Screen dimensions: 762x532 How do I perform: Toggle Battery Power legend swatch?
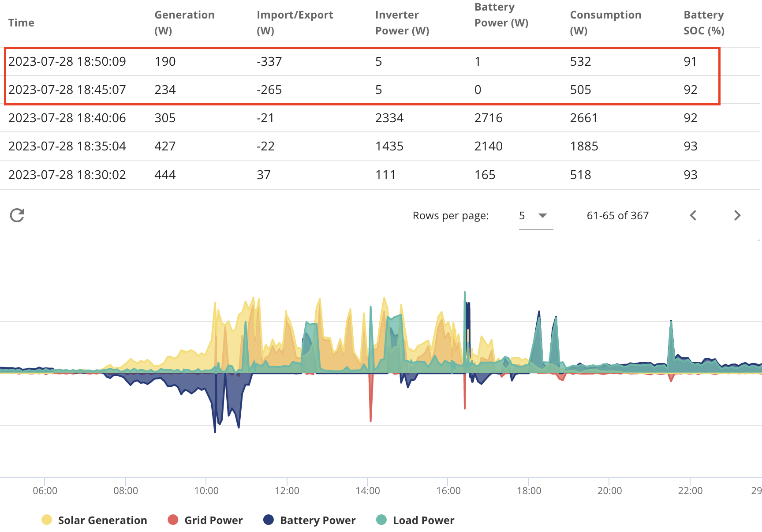tap(269, 520)
